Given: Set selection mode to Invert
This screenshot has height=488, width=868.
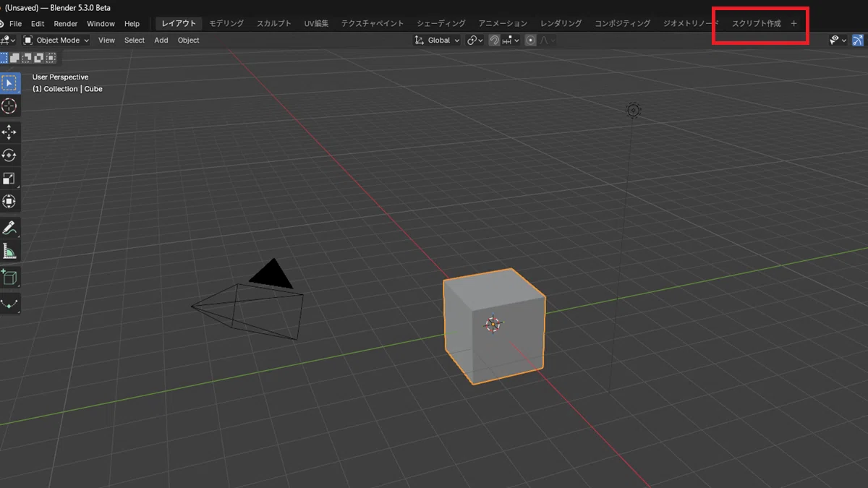Looking at the screenshot, I should (x=38, y=58).
